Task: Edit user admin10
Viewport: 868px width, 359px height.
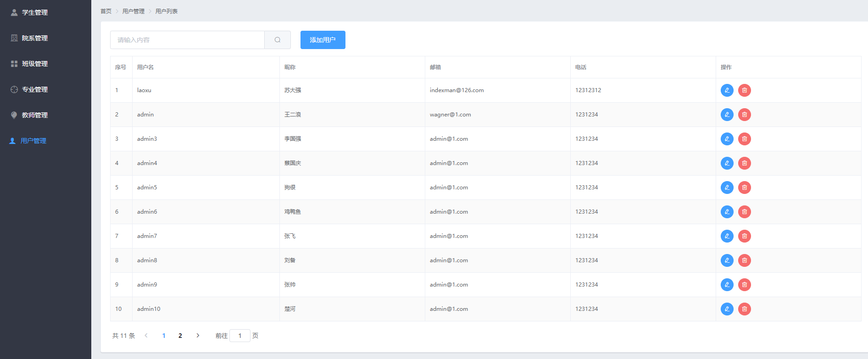Action: [x=727, y=309]
